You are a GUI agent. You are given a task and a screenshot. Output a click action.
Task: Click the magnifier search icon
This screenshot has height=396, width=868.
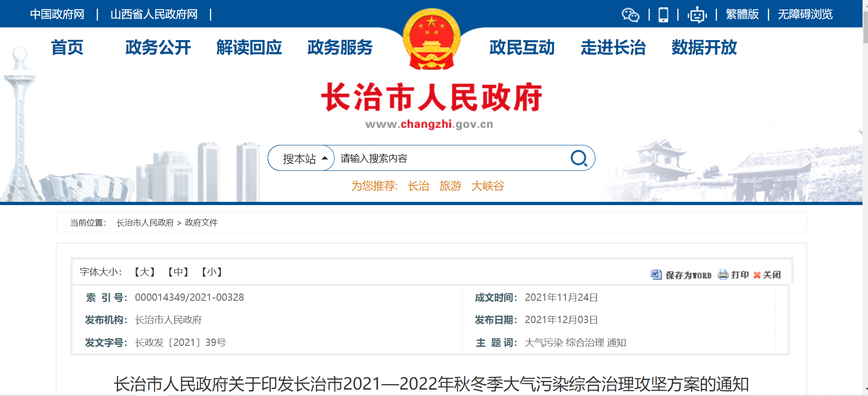pyautogui.click(x=579, y=158)
